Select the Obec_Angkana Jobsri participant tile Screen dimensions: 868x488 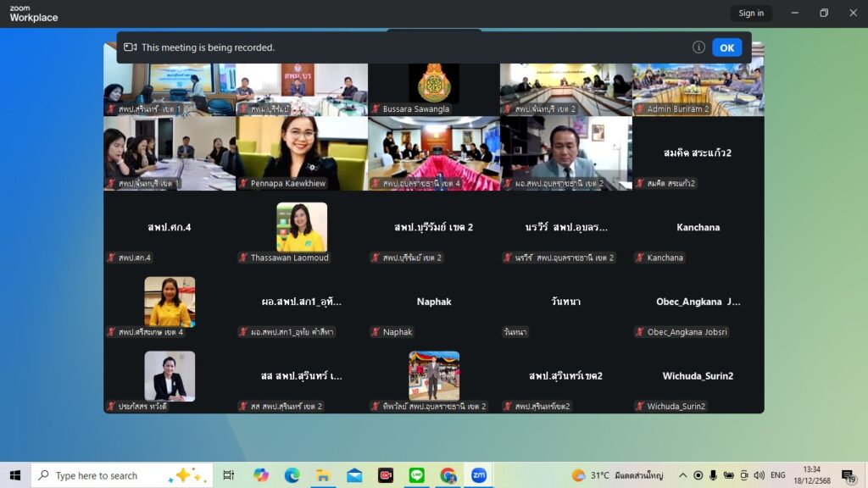click(698, 308)
